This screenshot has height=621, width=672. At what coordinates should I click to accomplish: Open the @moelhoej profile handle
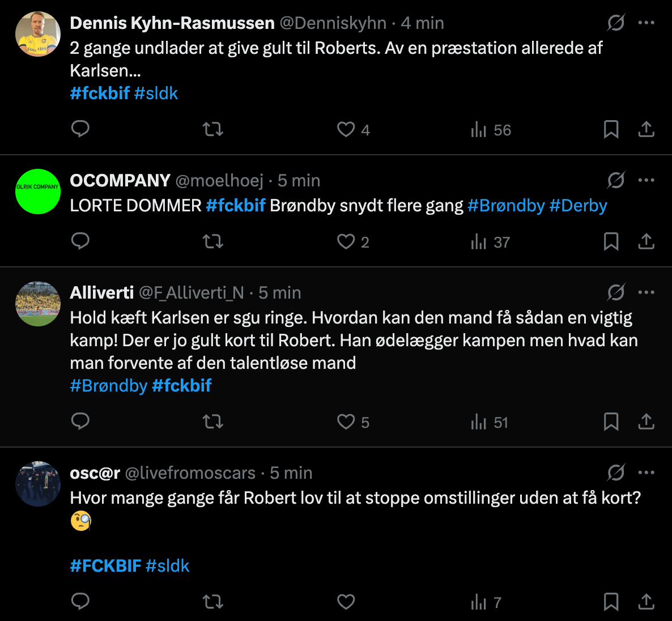(x=219, y=181)
